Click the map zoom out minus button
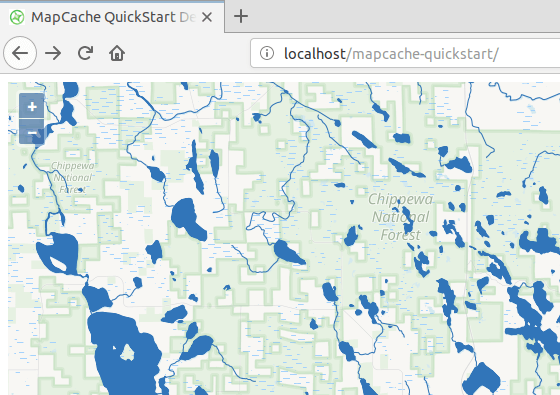 [32, 132]
